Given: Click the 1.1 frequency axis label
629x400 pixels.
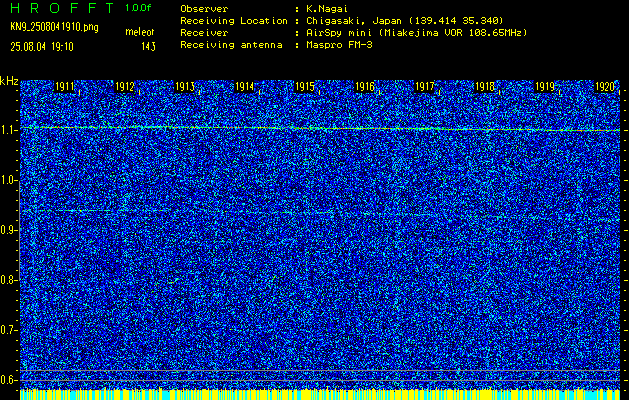Looking at the screenshot, I should 8,130.
